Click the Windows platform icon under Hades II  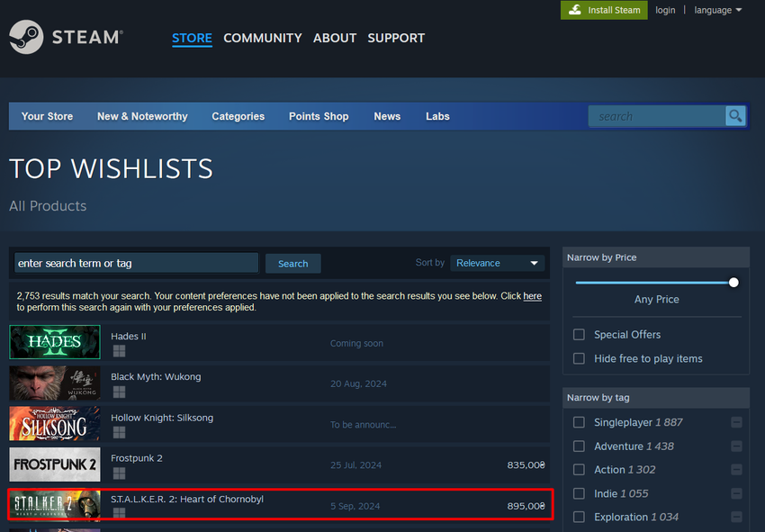119,352
